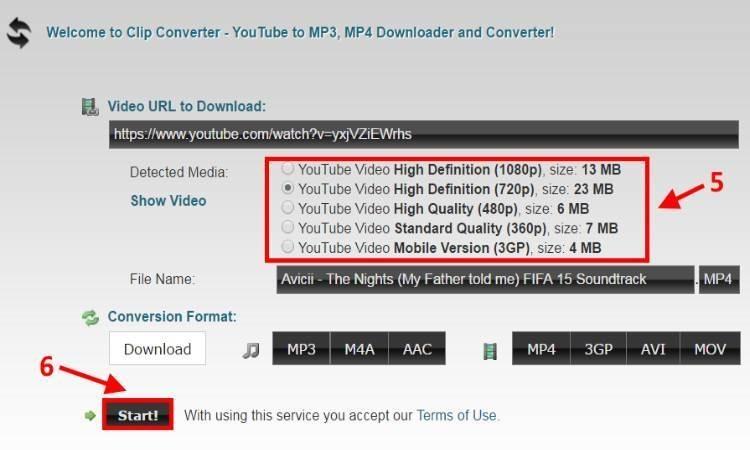The height and width of the screenshot is (450, 750).
Task: Click 'size: 23 MB' text of 720p
Action: [x=577, y=189]
